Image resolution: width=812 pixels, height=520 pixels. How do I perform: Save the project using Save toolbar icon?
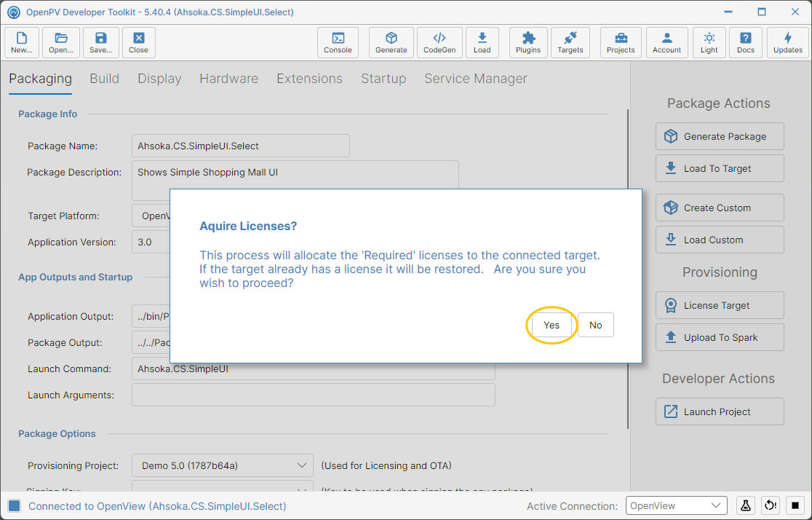tap(100, 42)
